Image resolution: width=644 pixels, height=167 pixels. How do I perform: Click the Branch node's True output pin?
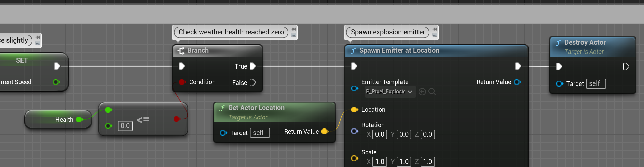click(x=253, y=66)
